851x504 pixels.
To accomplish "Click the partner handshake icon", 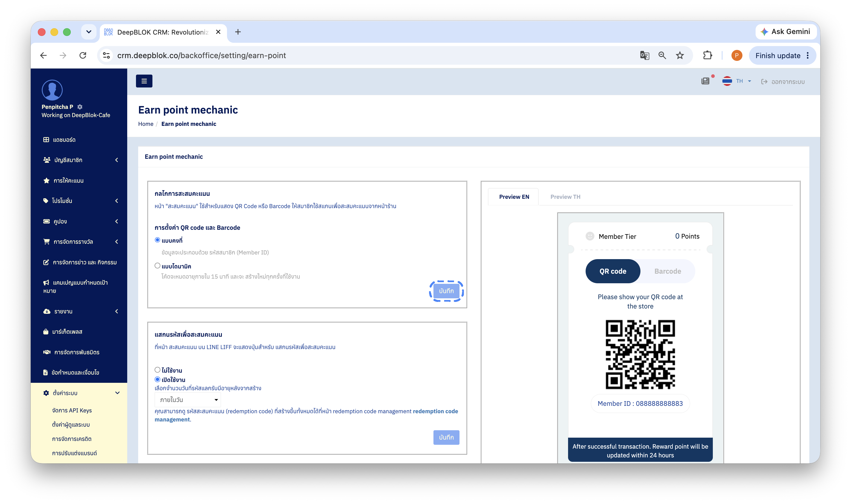I will (x=47, y=352).
